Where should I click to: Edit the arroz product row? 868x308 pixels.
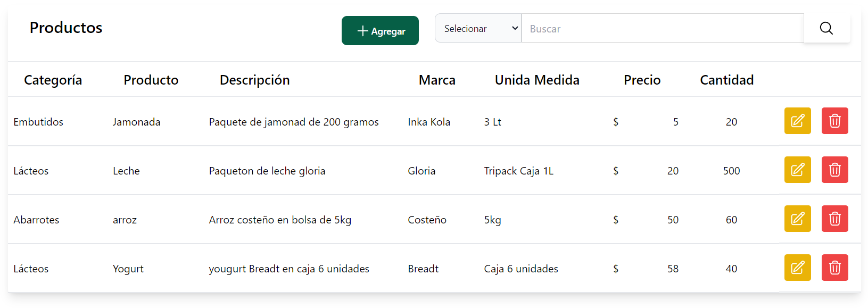(797, 219)
